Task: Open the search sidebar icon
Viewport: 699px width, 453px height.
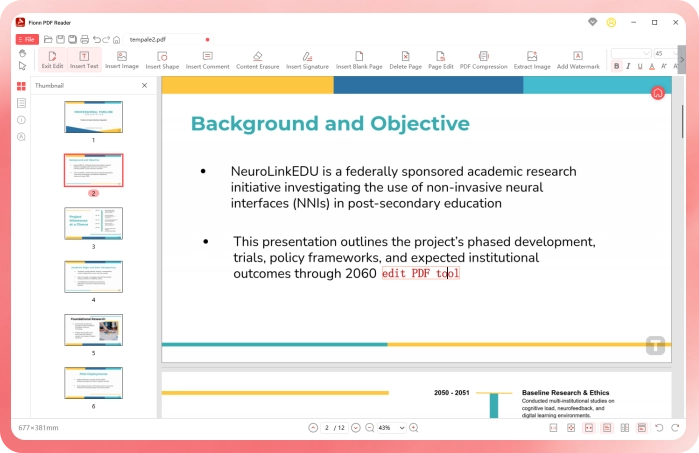Action: (x=21, y=137)
